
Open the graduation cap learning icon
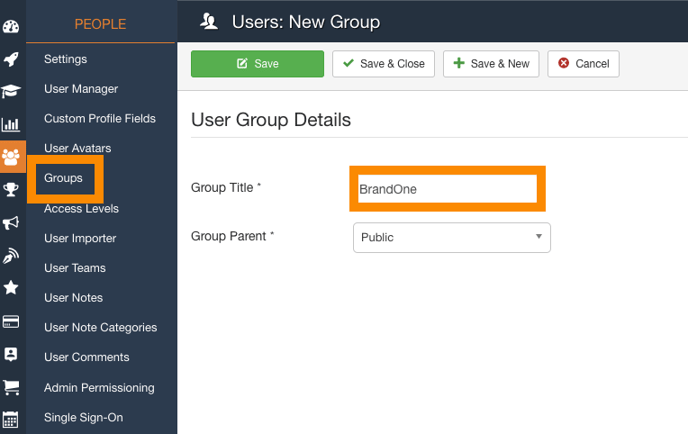click(12, 92)
